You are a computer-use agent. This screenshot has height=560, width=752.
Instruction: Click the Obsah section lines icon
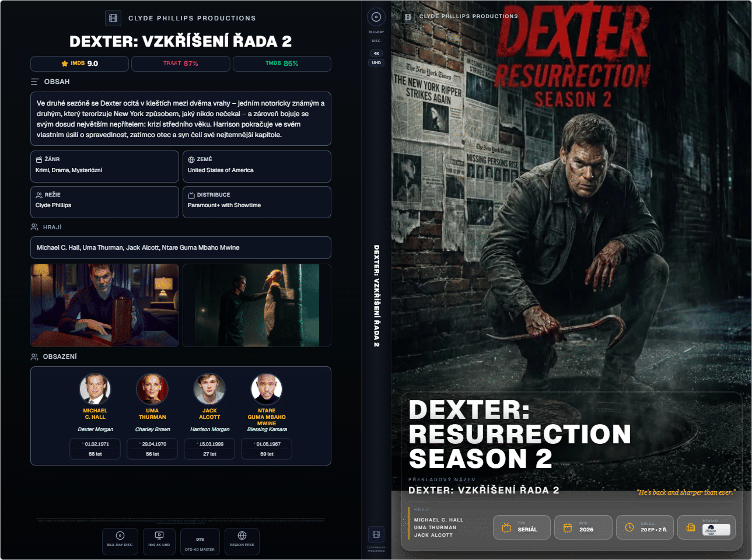(x=35, y=82)
